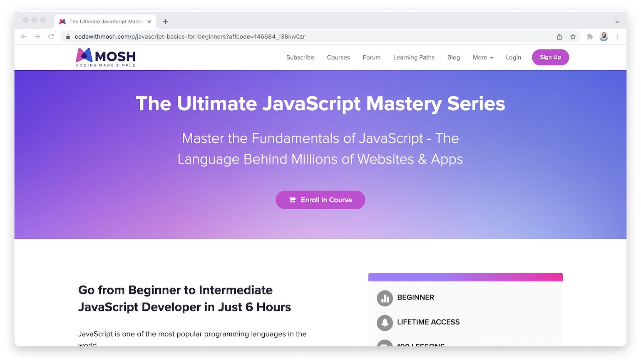Select The Ultimate JavaScript Mastery tab
The width and height of the screenshot is (641, 364).
[x=105, y=22]
